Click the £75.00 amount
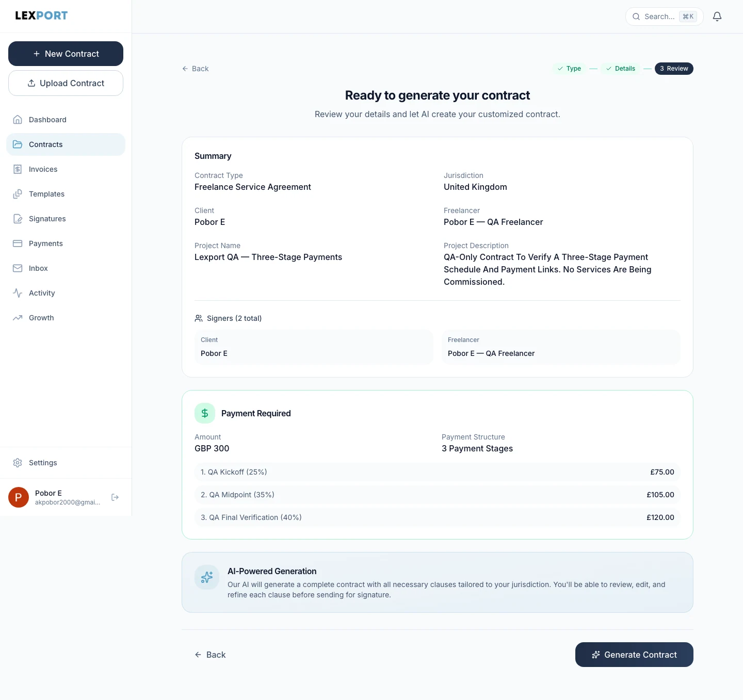This screenshot has height=700, width=743. click(662, 472)
